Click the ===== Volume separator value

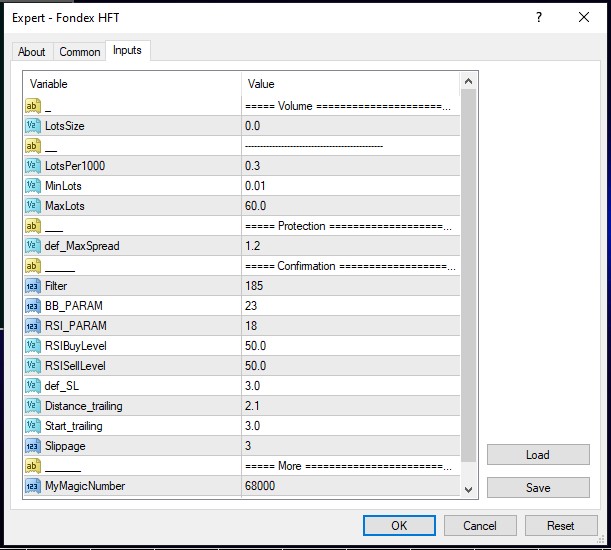click(x=348, y=106)
